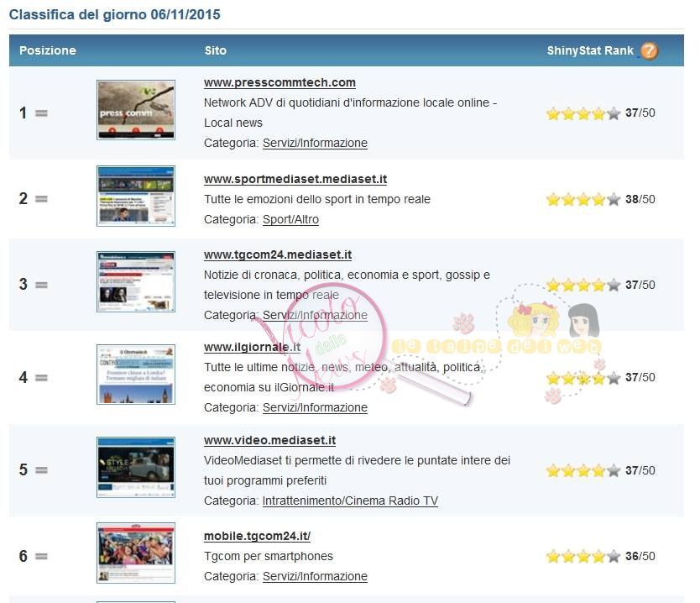The height and width of the screenshot is (603, 700).
Task: Click the video.mediaset.it site thumbnail
Action: tap(136, 467)
